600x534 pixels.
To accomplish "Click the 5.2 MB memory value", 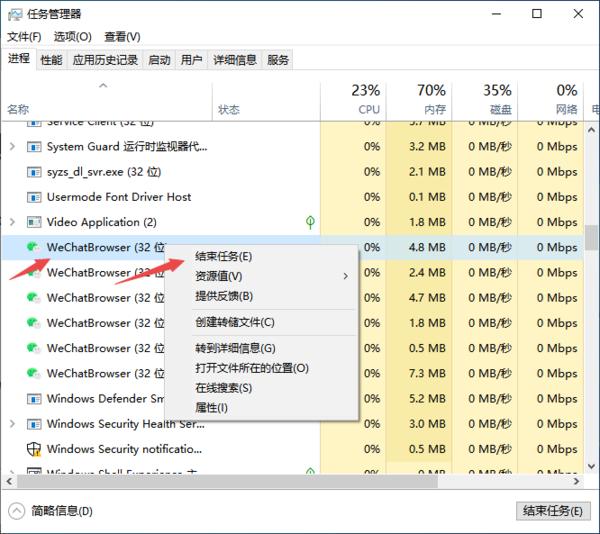I will (x=427, y=399).
